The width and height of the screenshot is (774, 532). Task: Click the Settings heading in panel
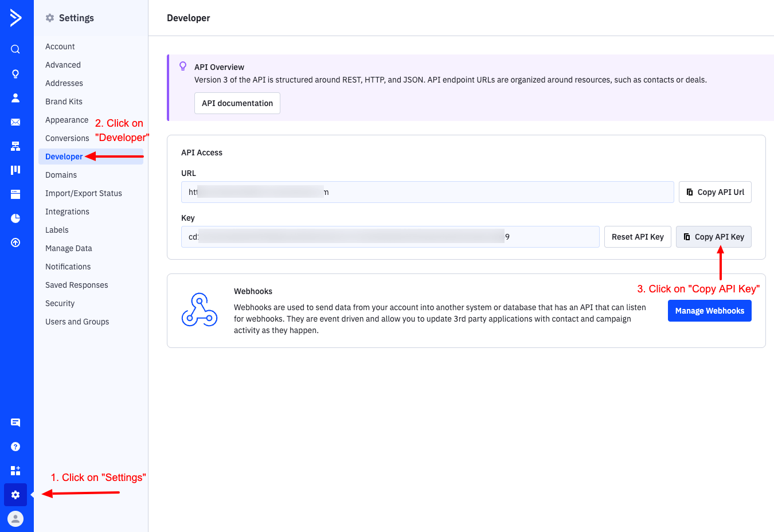point(76,18)
